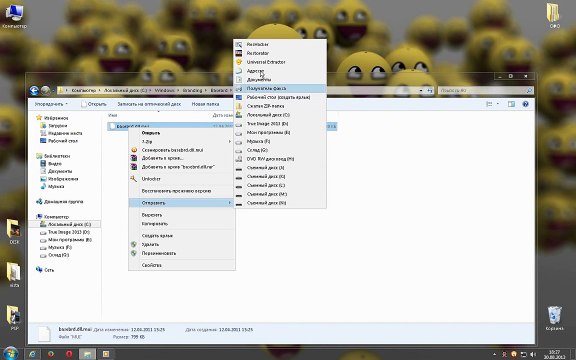Image resolution: width=576 pixels, height=360 pixels.
Task: Click refresh button beside address bar
Action: [x=429, y=90]
